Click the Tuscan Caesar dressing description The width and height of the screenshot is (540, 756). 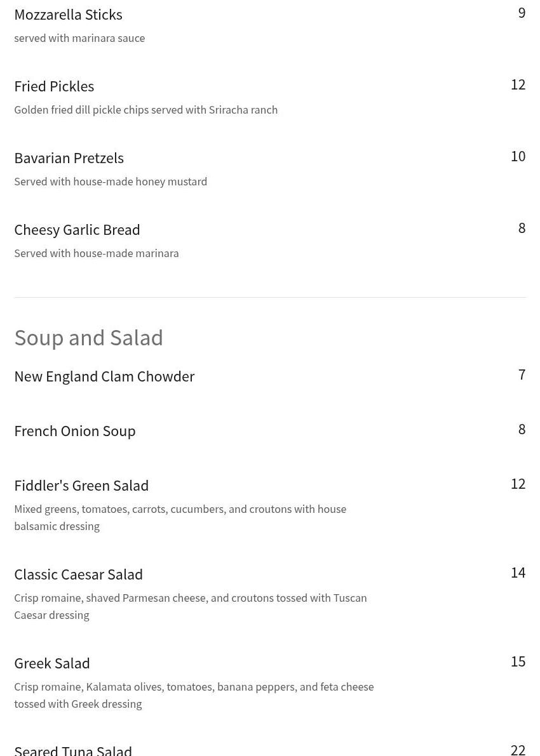click(x=191, y=607)
